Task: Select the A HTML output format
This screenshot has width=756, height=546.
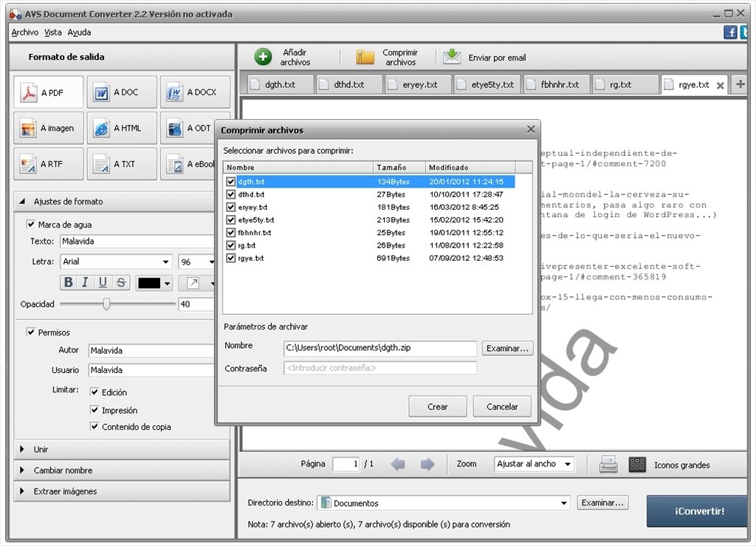Action: pos(122,128)
